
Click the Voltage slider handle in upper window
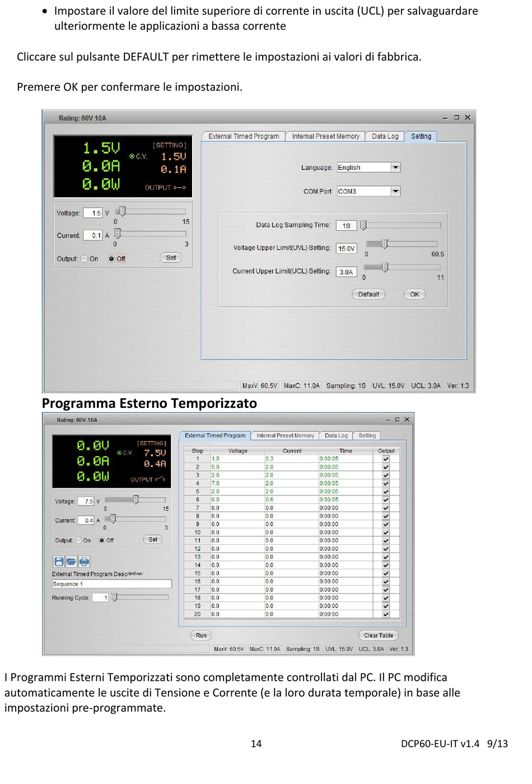[x=122, y=211]
